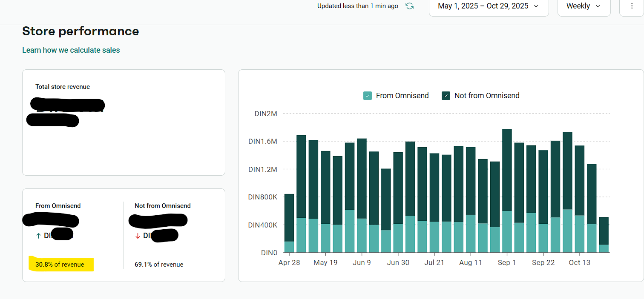The width and height of the screenshot is (644, 299).
Task: Click the first bar at Apr 28
Action: pyautogui.click(x=289, y=223)
